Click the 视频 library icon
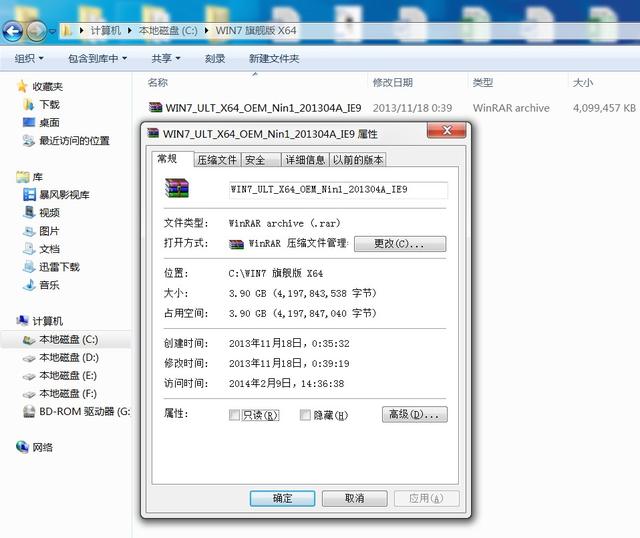This screenshot has height=538, width=640. tap(29, 213)
